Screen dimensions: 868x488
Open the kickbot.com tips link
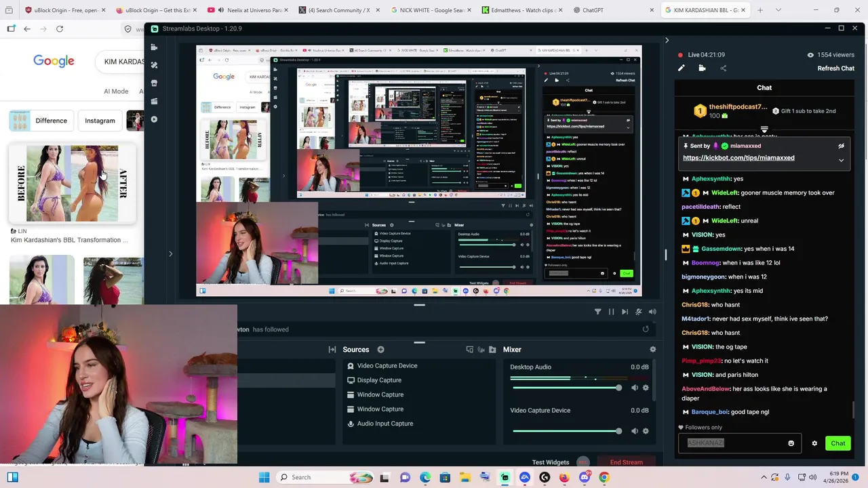point(738,158)
